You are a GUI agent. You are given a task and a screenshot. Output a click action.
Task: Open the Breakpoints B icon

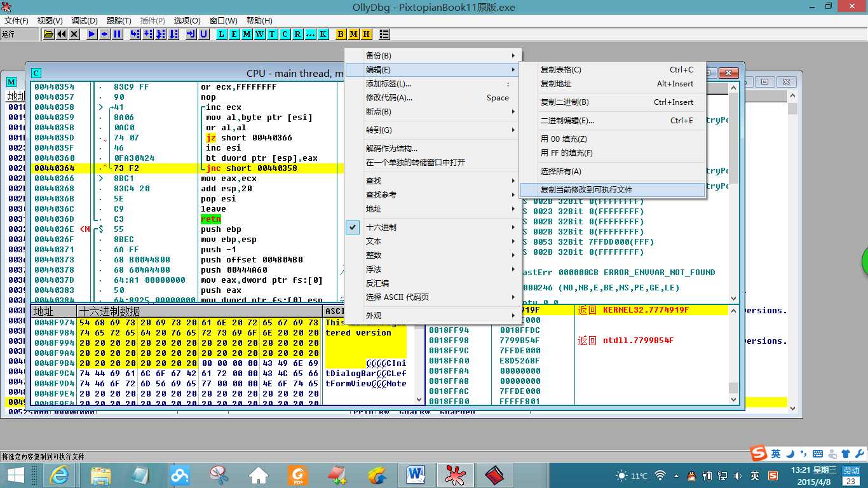pos(341,34)
